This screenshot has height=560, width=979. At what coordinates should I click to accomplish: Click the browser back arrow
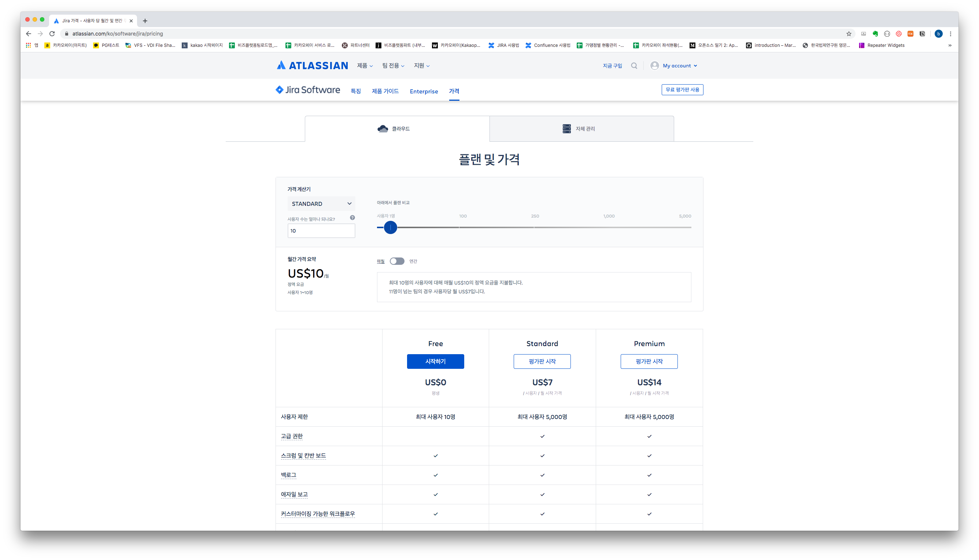pos(29,34)
